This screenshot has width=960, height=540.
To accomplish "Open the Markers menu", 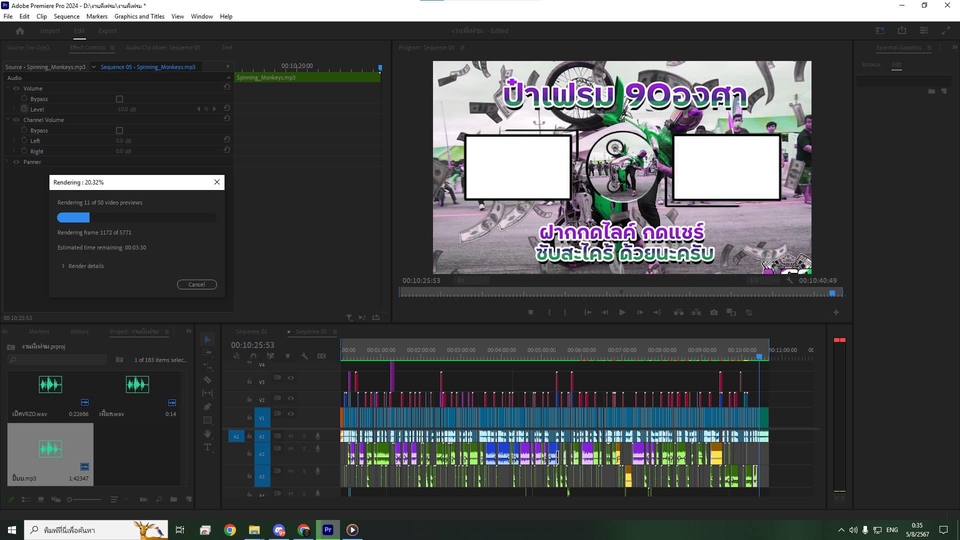I will coord(96,17).
